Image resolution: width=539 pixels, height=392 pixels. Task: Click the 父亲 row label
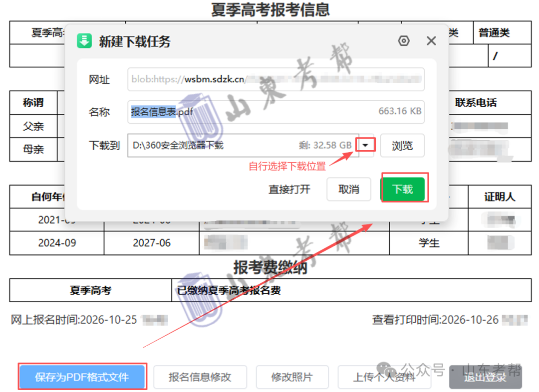tap(33, 126)
